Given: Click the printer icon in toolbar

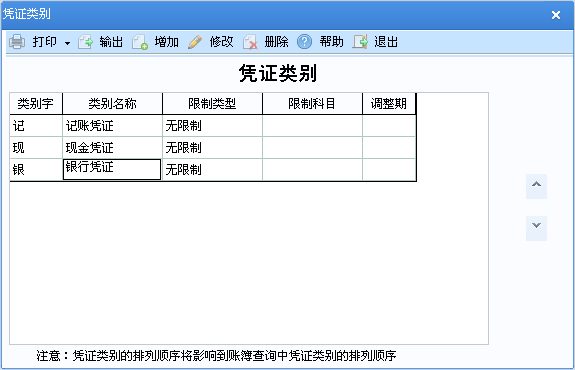Looking at the screenshot, I should [x=17, y=42].
